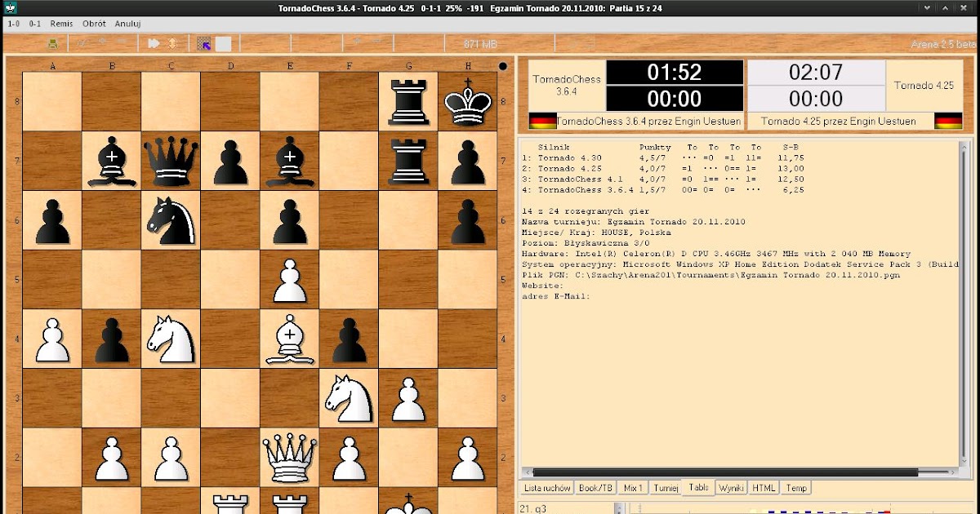Switch to the Temp tab

pos(796,488)
